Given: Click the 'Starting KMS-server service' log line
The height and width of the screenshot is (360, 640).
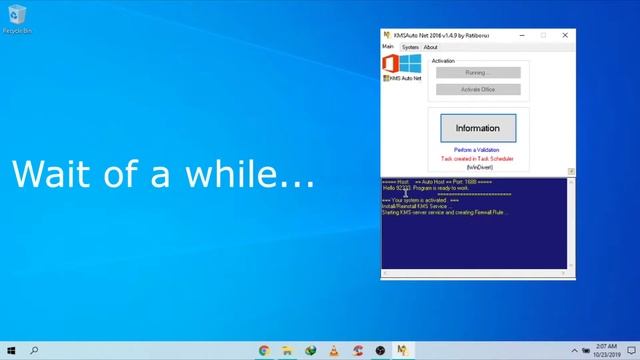Looking at the screenshot, I should click(x=445, y=213).
